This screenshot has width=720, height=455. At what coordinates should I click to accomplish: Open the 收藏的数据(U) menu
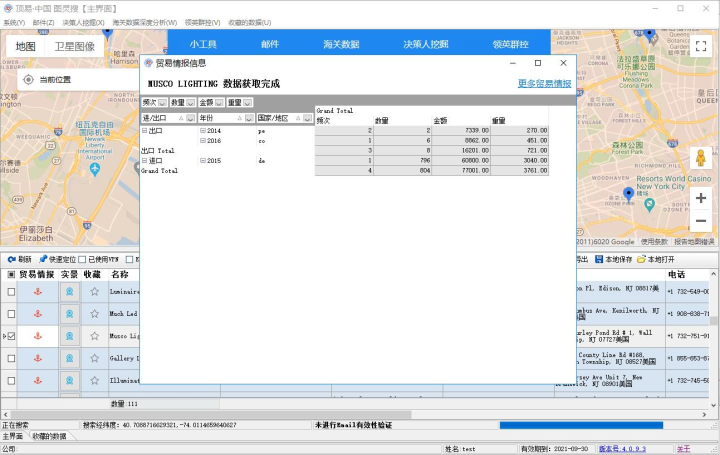(249, 22)
